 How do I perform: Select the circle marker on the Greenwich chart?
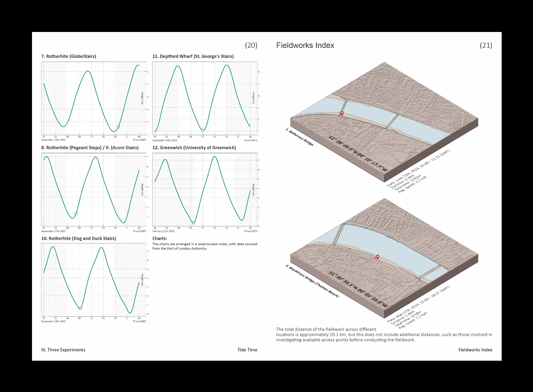pos(194,223)
